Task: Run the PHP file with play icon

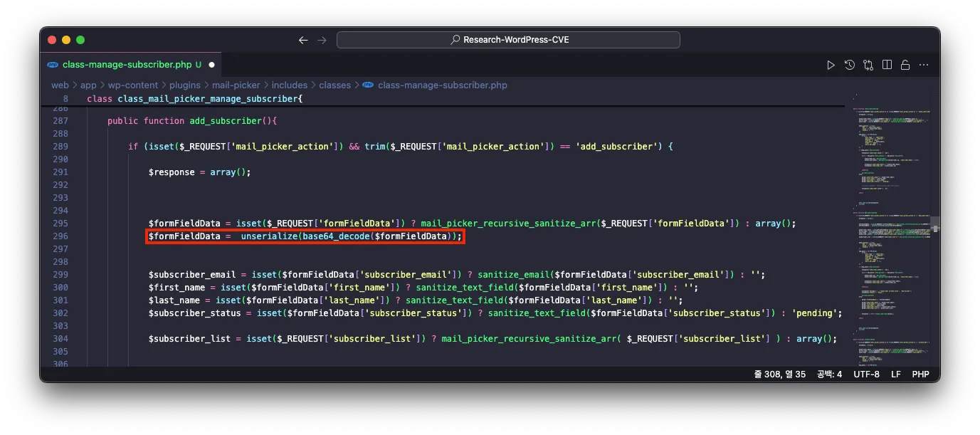Action: tap(831, 65)
